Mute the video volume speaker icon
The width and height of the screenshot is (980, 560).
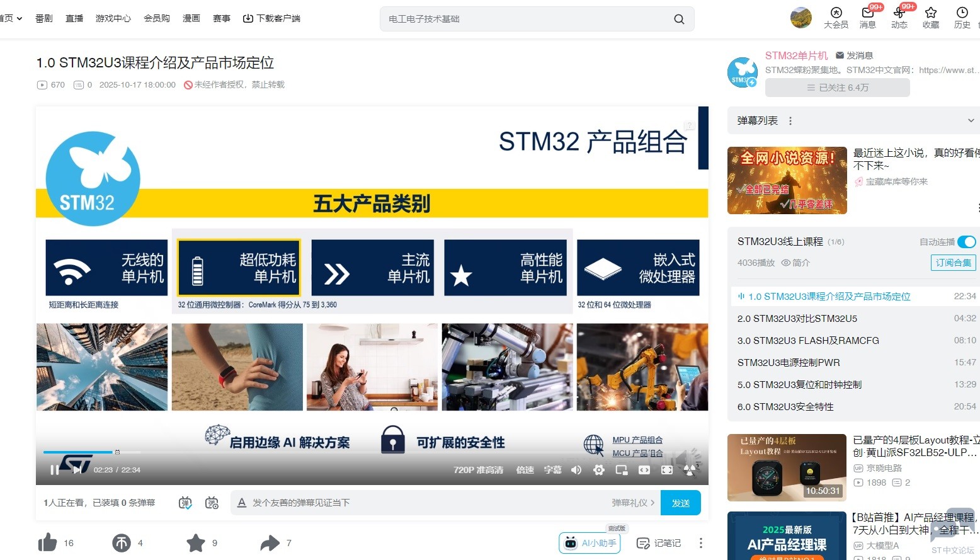(576, 470)
